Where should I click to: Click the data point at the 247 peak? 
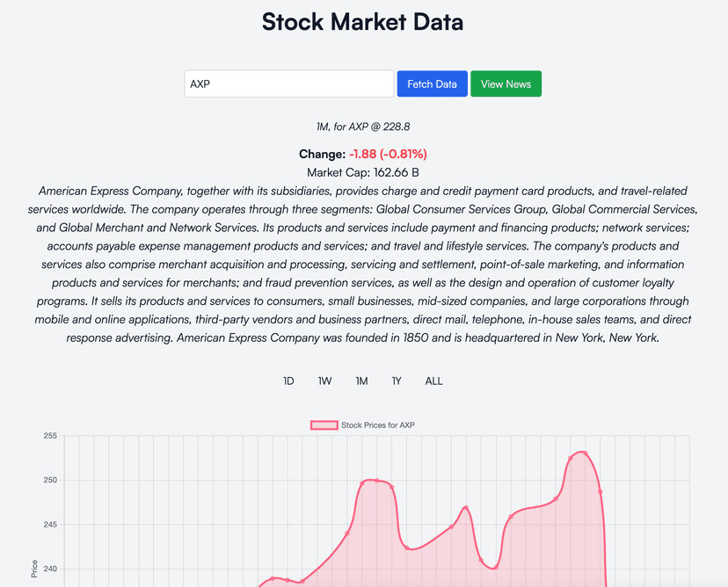(x=465, y=508)
